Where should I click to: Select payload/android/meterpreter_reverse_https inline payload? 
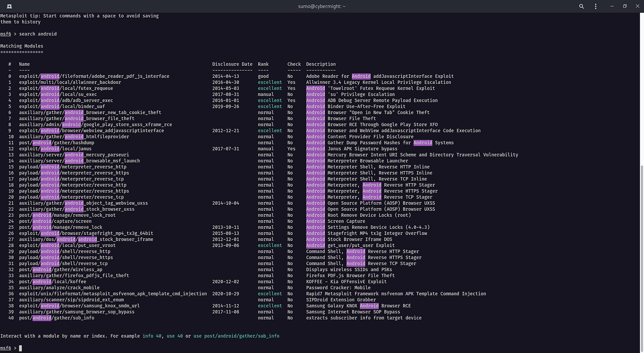74,173
